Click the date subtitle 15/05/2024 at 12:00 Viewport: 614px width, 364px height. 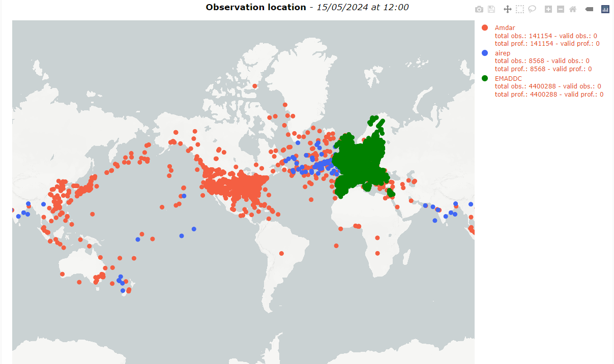(x=362, y=7)
